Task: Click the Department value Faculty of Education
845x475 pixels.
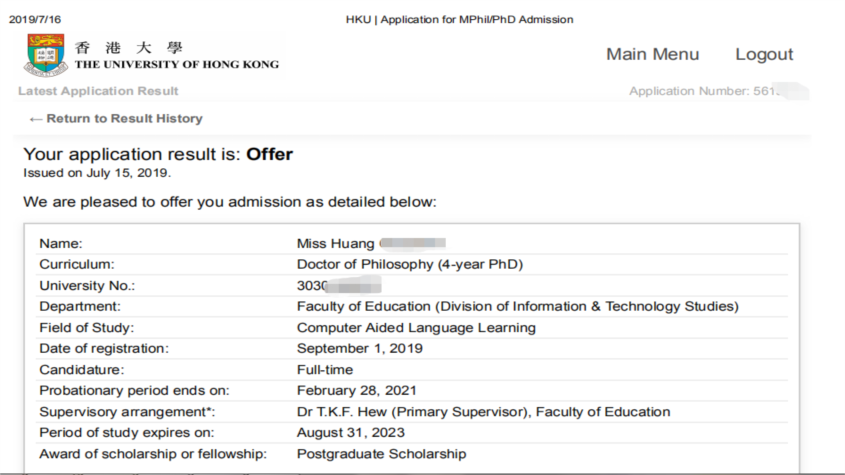Action: [517, 307]
